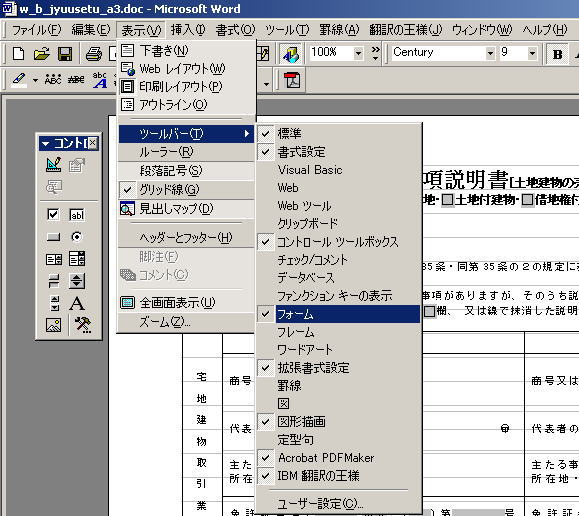The height and width of the screenshot is (516, 579).
Task: Open the 編集(E) menu
Action: pos(91,30)
